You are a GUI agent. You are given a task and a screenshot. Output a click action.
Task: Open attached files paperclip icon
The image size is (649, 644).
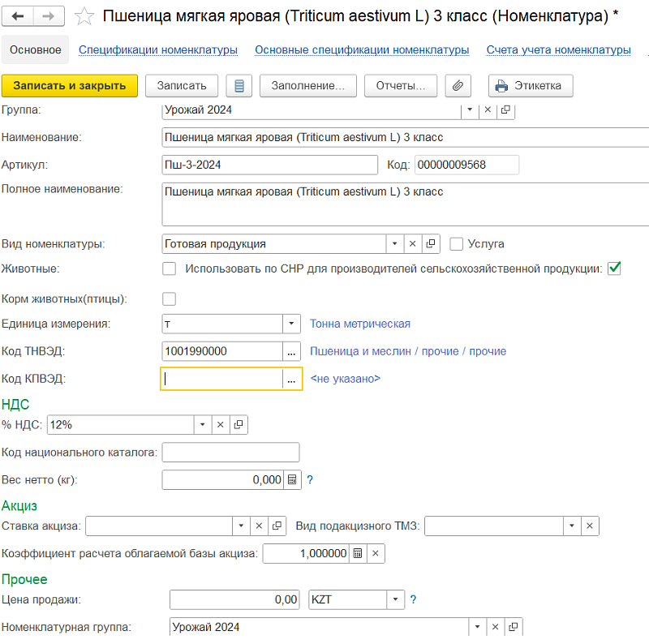458,85
